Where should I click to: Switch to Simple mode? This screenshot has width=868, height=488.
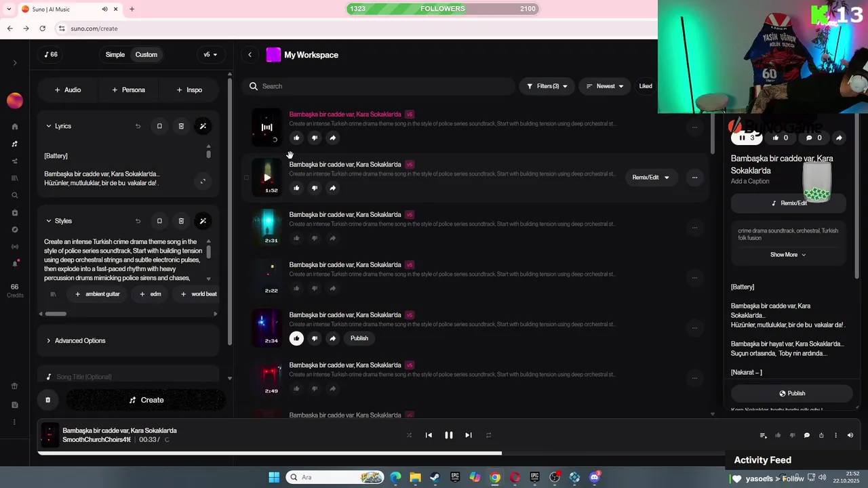115,55
